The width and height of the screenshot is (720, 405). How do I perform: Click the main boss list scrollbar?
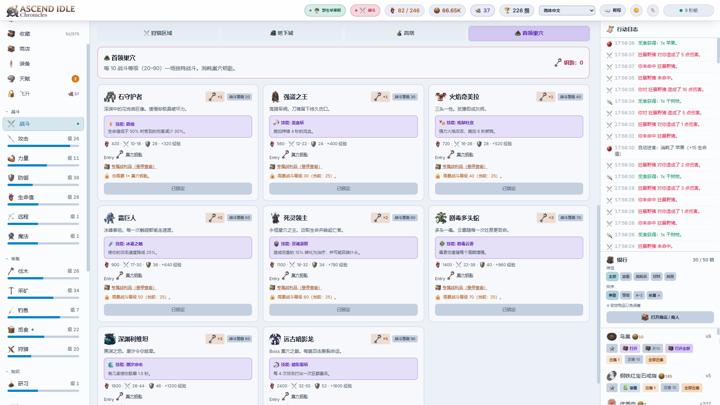coord(598,294)
